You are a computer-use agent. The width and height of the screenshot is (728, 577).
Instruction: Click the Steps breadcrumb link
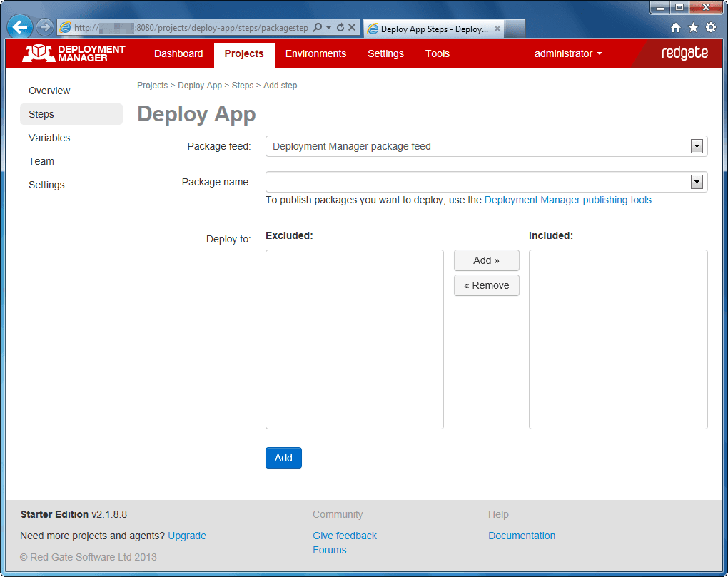click(243, 86)
